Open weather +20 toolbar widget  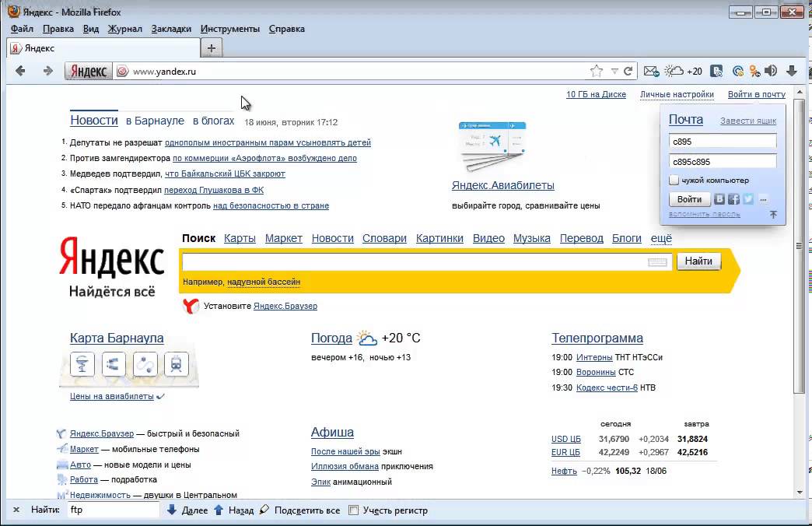tap(683, 71)
